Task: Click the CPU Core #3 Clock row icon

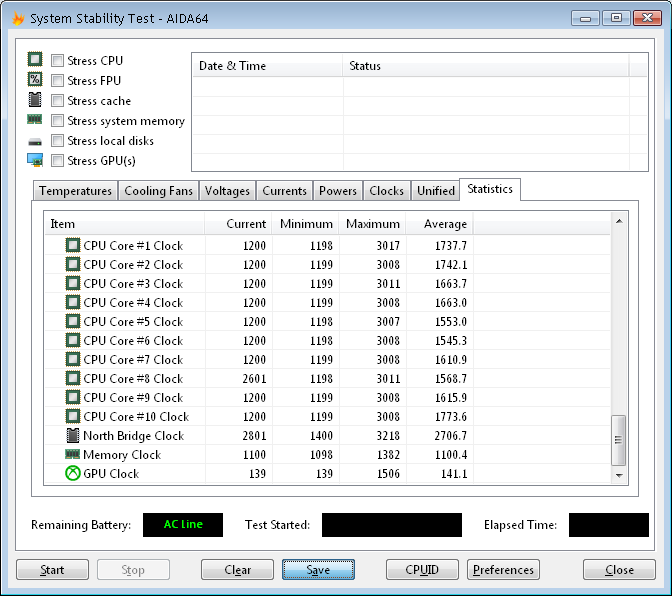Action: (72, 283)
